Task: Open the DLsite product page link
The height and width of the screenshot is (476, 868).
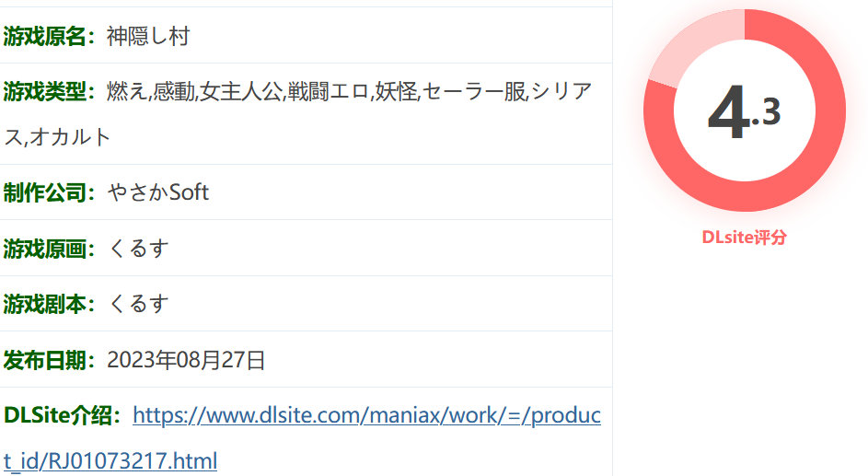Action: point(366,415)
